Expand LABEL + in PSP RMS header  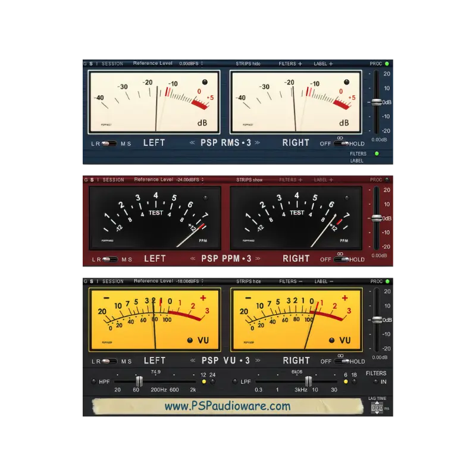pos(323,64)
